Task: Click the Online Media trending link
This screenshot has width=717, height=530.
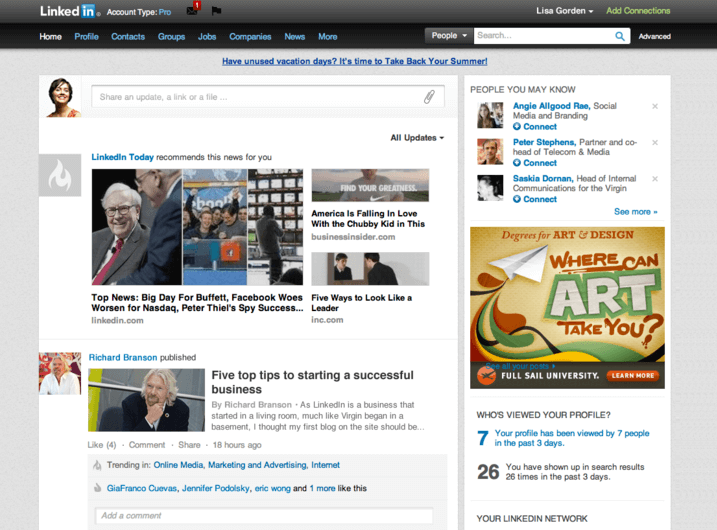Action: 179,465
